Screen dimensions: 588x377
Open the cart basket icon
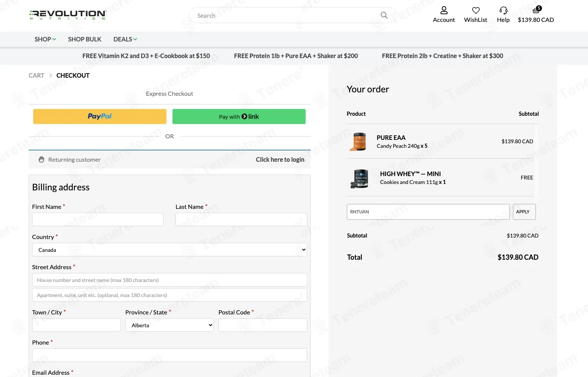click(x=536, y=11)
